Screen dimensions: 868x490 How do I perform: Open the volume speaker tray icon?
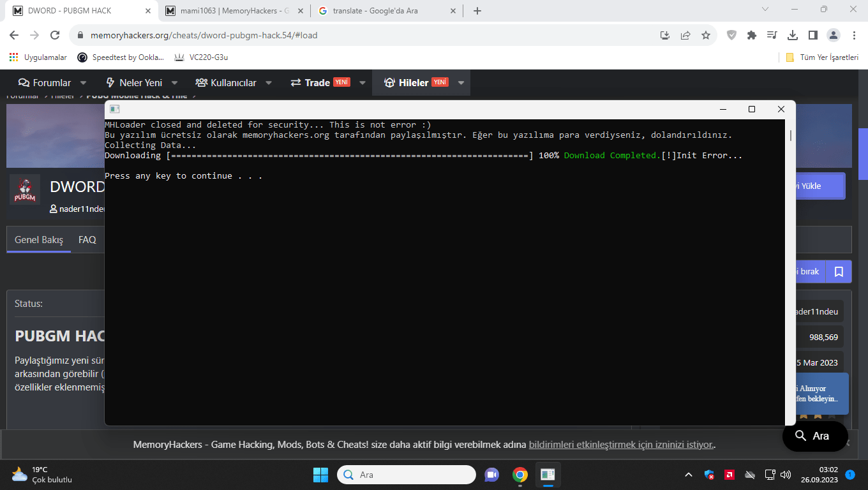pyautogui.click(x=786, y=475)
